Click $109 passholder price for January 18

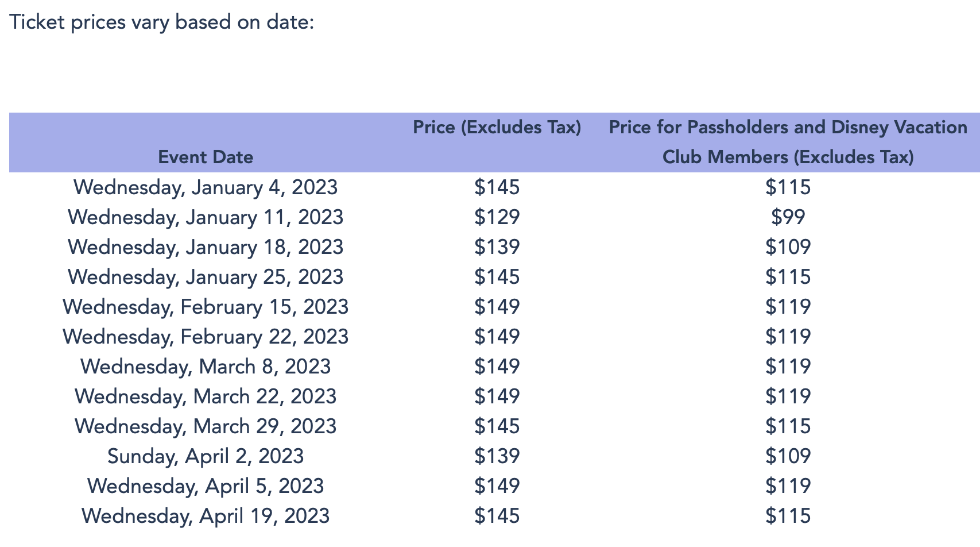[788, 247]
